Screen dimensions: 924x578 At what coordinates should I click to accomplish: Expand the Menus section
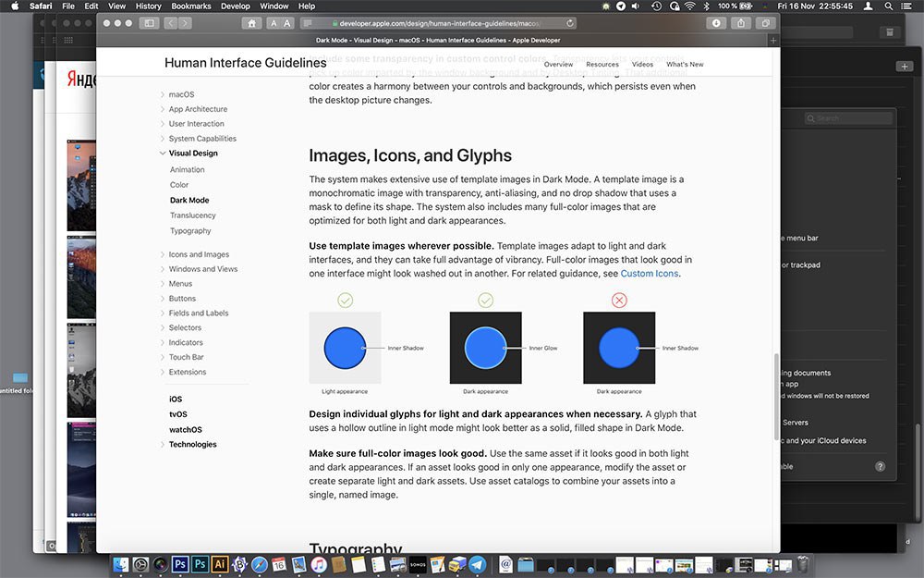163,284
